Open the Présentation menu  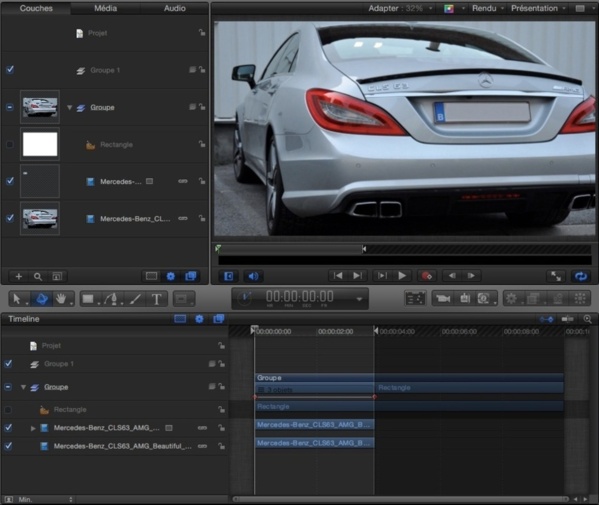538,8
